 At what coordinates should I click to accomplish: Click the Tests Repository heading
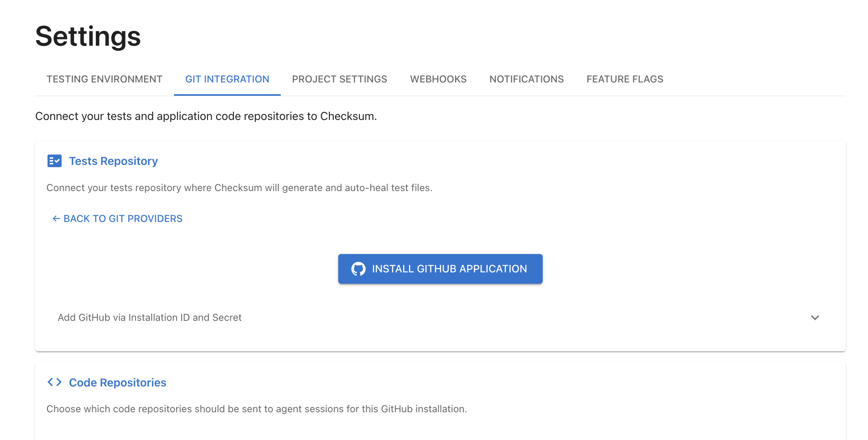pos(113,161)
